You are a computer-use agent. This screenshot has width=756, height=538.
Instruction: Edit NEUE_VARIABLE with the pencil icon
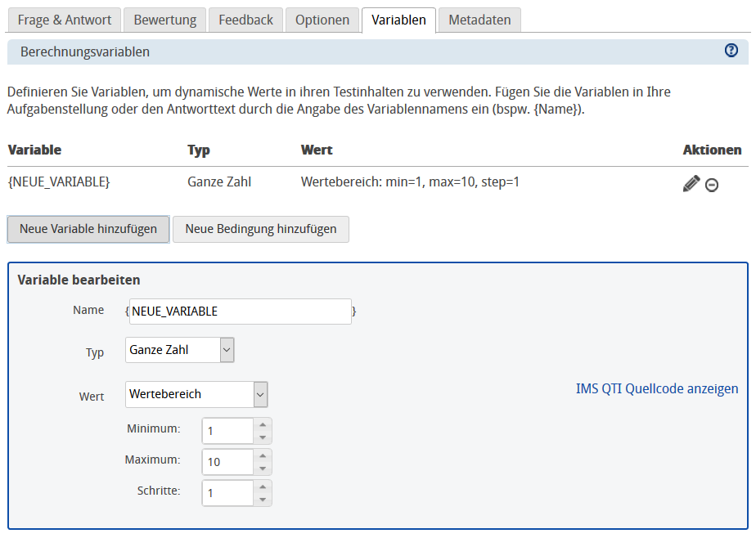click(691, 183)
